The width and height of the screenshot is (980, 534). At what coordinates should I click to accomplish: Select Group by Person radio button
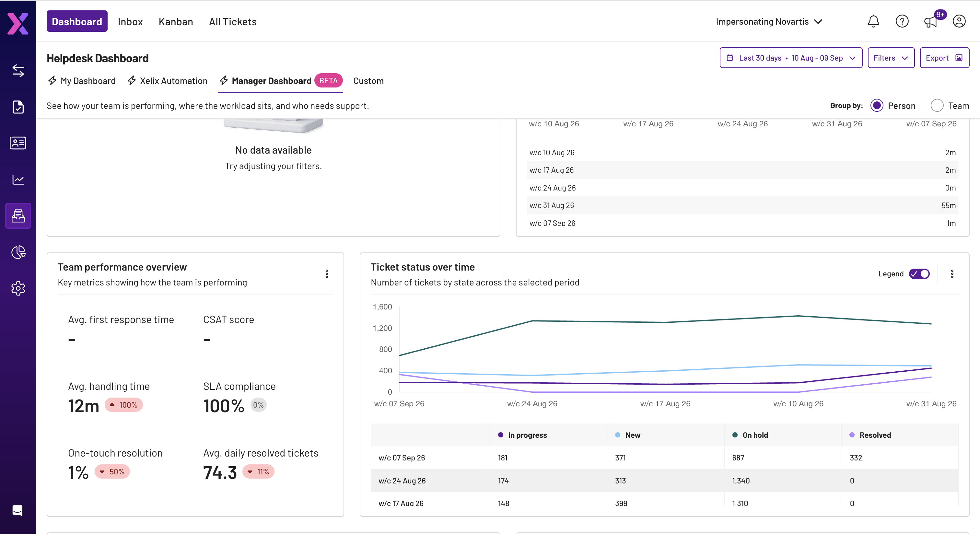click(x=877, y=106)
